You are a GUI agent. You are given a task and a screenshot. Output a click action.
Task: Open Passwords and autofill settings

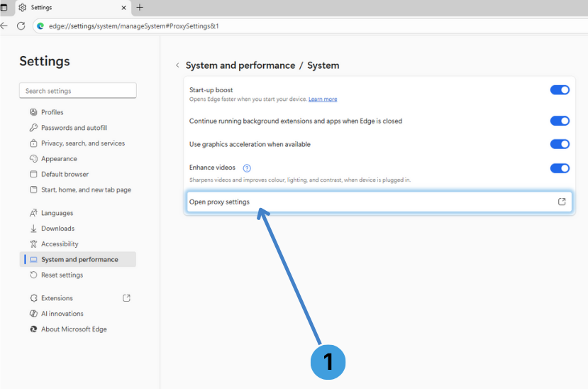tap(77, 128)
